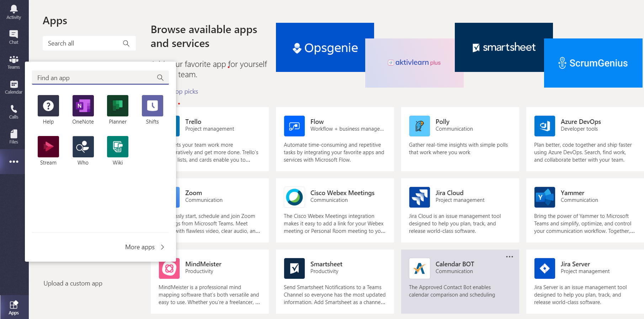Viewport: 644px width, 319px height.
Task: Click More apps link in flyout
Action: click(140, 247)
